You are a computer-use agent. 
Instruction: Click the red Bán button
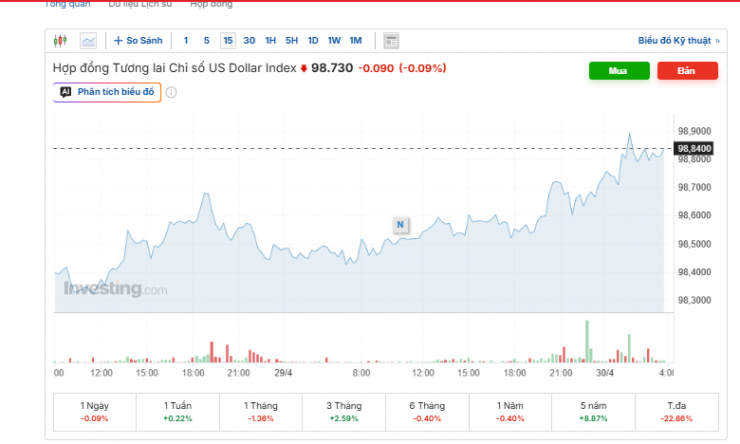coord(687,71)
